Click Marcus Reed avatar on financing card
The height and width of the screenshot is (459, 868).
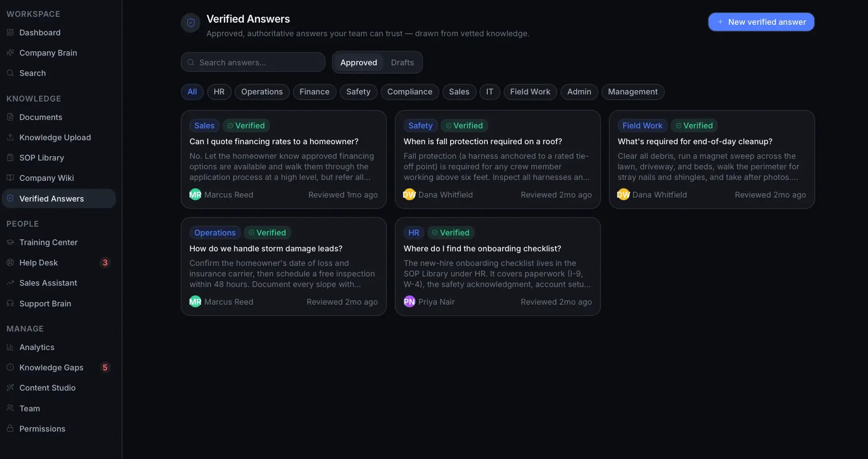195,195
